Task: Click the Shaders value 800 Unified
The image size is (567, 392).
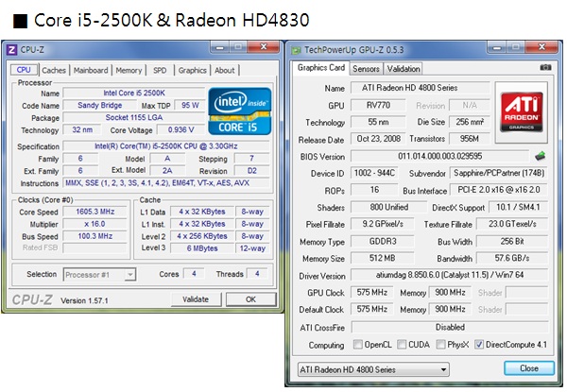Action: click(389, 207)
